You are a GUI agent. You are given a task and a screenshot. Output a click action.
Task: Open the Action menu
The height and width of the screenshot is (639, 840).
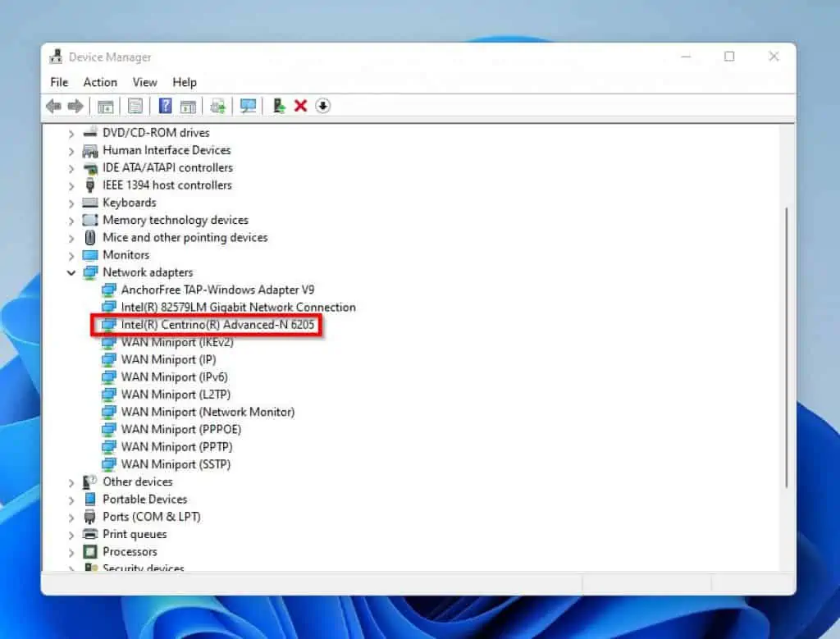pos(99,82)
